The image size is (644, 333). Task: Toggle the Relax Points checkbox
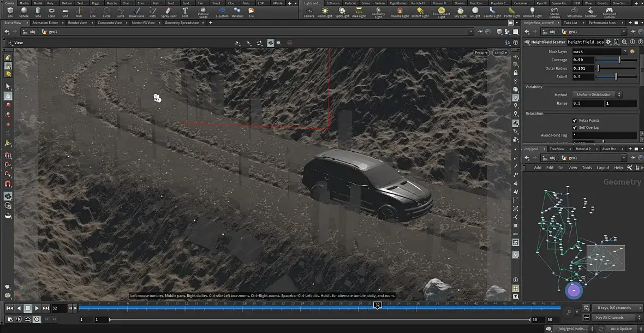575,120
